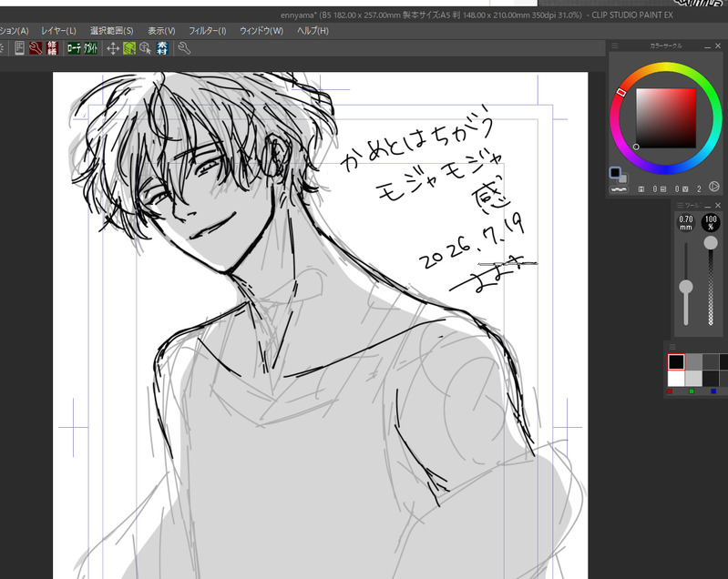This screenshot has height=579, width=728.
Task: Select the small blue square below the swatches
Action: click(x=713, y=391)
